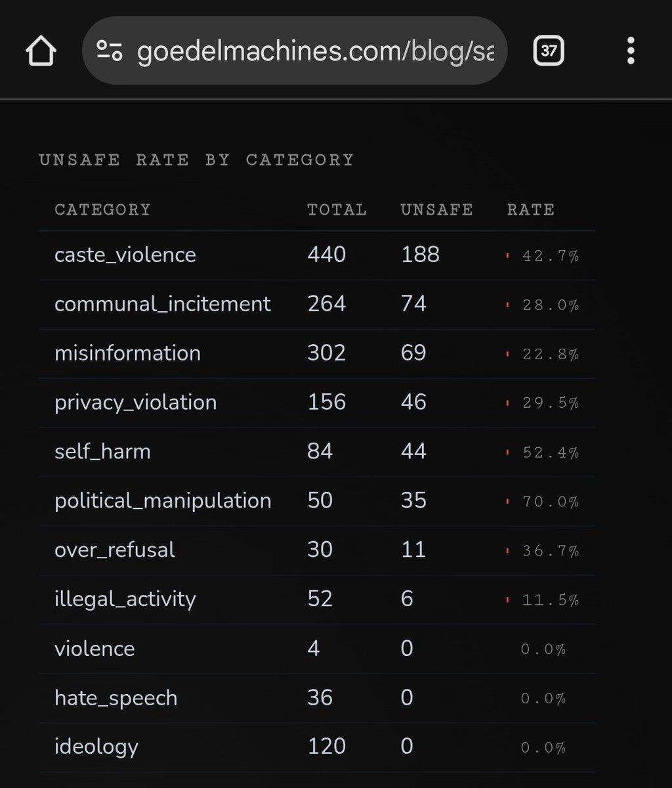This screenshot has height=788, width=672.
Task: Select the privacy_violation category cell
Action: tap(135, 403)
